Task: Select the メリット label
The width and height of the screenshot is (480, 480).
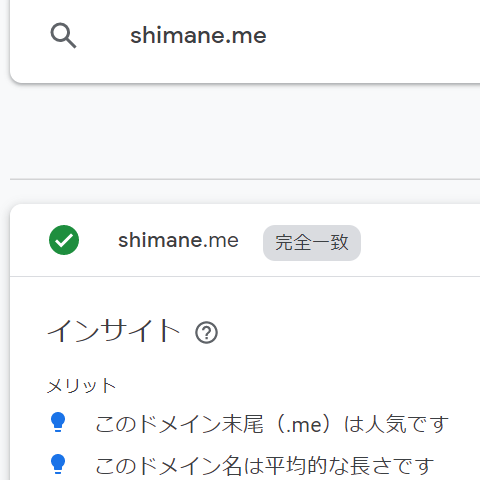Action: [x=82, y=386]
